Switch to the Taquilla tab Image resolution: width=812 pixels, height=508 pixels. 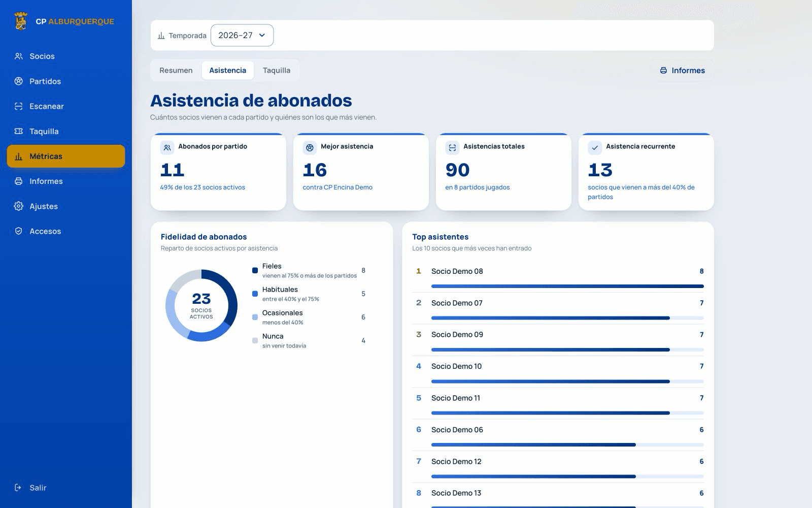277,71
